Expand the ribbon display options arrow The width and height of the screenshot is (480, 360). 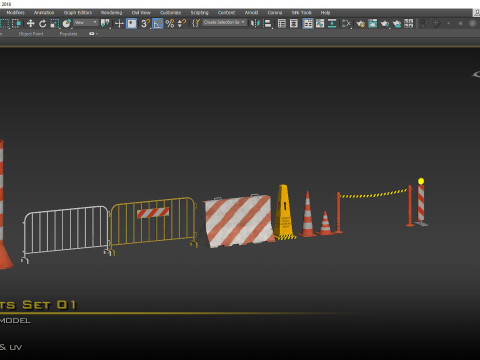(x=97, y=34)
